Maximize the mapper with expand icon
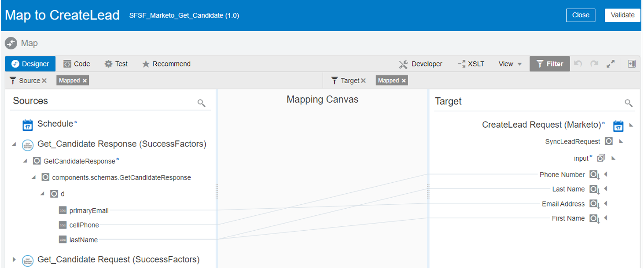 611,64
